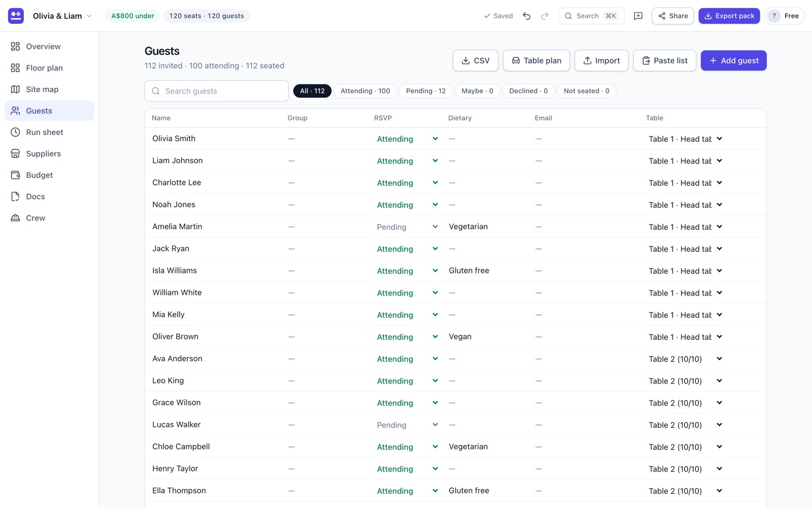This screenshot has height=508, width=812.
Task: Open RSVP dropdown for Henry Taylor
Action: click(408, 469)
